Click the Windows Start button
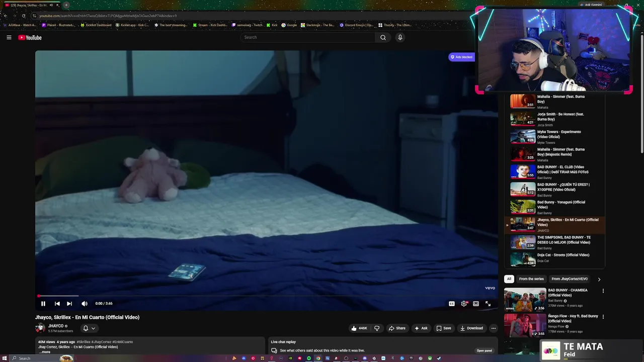 pyautogui.click(x=5, y=358)
